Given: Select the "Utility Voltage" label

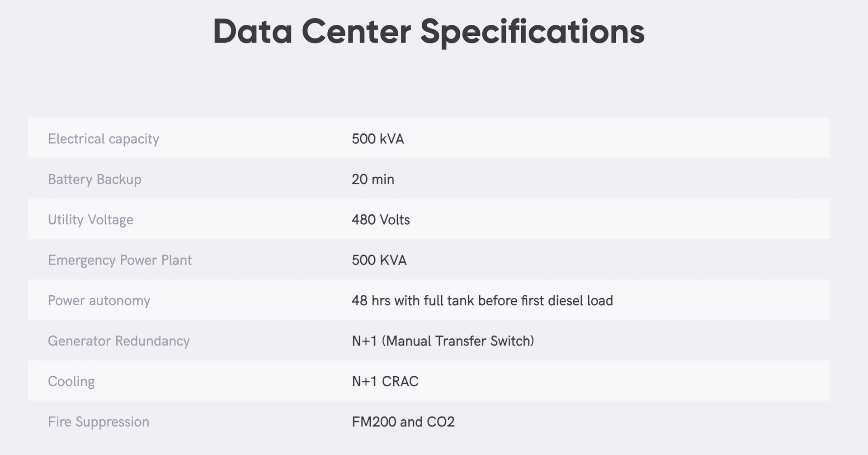Looking at the screenshot, I should coord(90,220).
